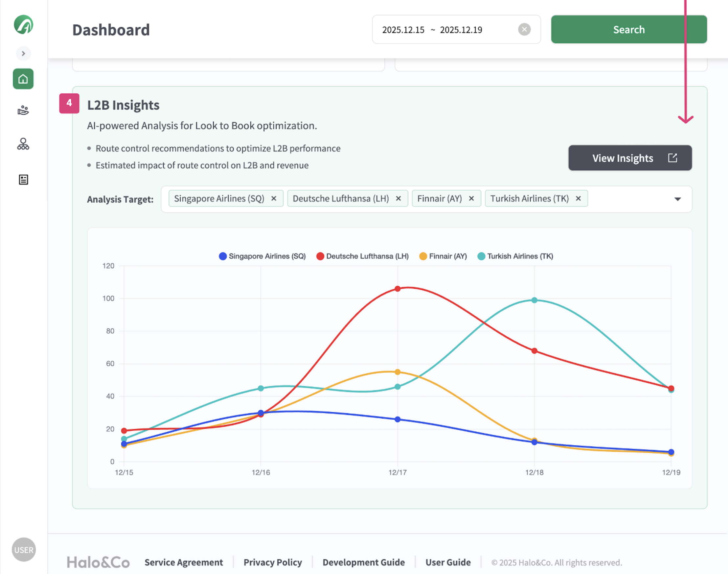Open View Insights
The height and width of the screenshot is (574, 728).
pos(623,158)
